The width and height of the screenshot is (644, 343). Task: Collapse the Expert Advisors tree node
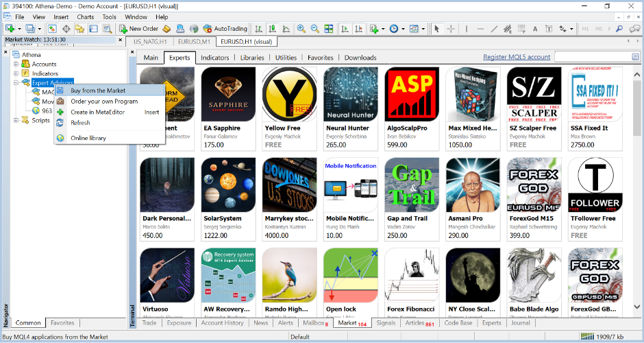coord(16,83)
